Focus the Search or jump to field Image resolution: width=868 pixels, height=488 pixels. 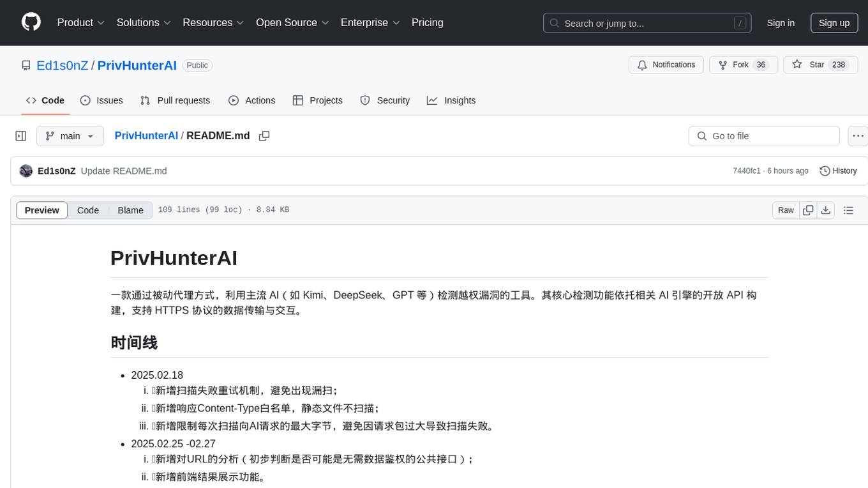(x=647, y=23)
